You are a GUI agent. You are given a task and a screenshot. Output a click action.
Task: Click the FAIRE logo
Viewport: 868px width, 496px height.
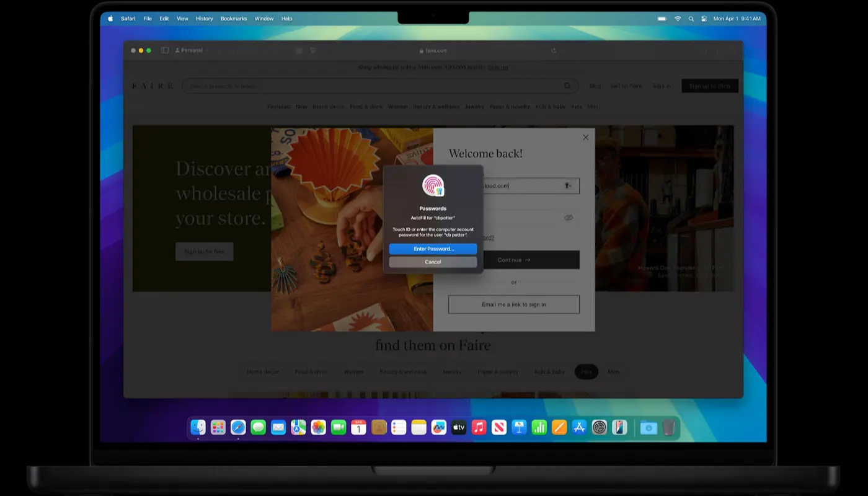153,86
